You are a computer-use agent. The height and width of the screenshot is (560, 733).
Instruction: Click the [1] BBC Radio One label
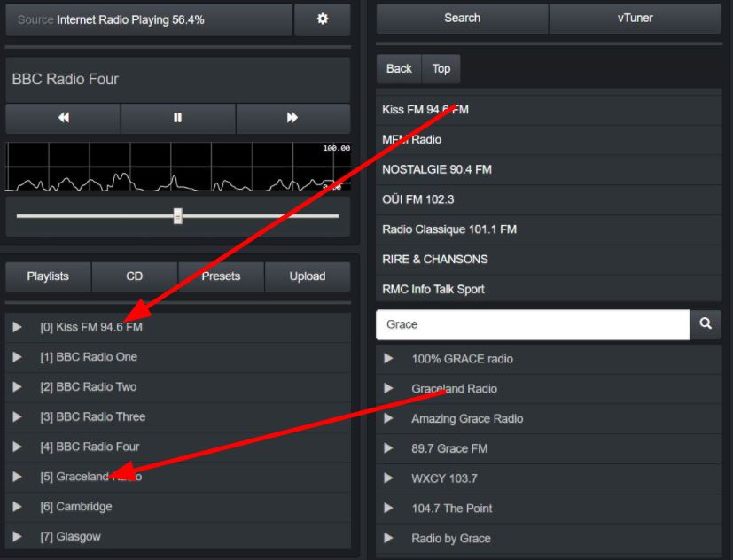[89, 357]
